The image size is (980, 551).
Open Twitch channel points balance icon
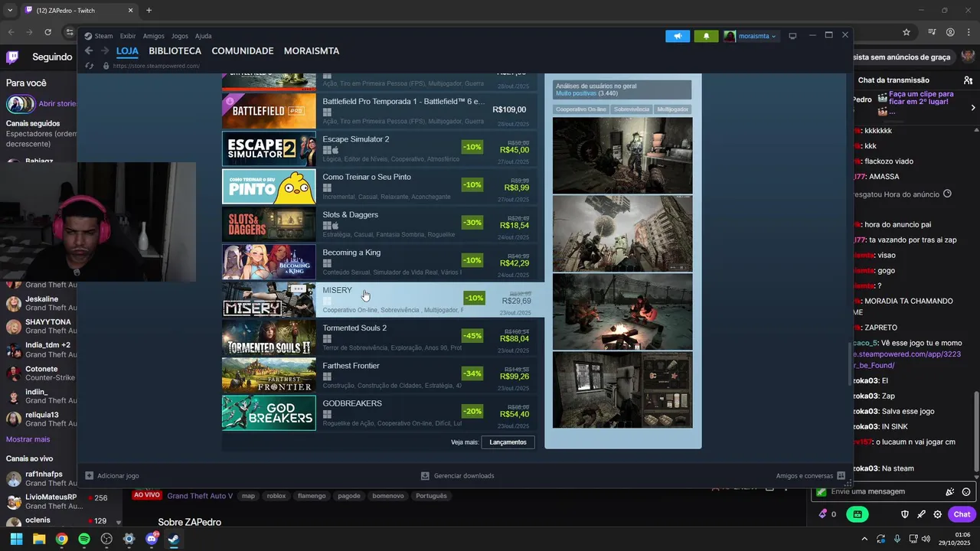[x=823, y=514]
